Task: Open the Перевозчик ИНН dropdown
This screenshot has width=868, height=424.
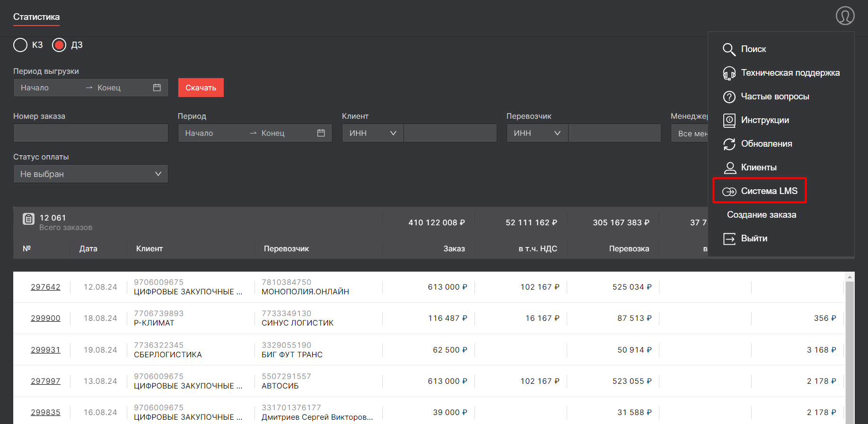Action: 537,133
